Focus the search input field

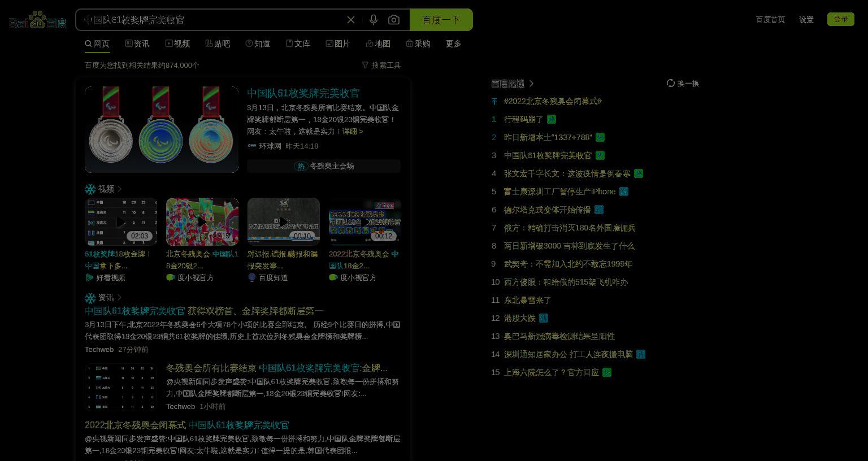[x=212, y=20]
